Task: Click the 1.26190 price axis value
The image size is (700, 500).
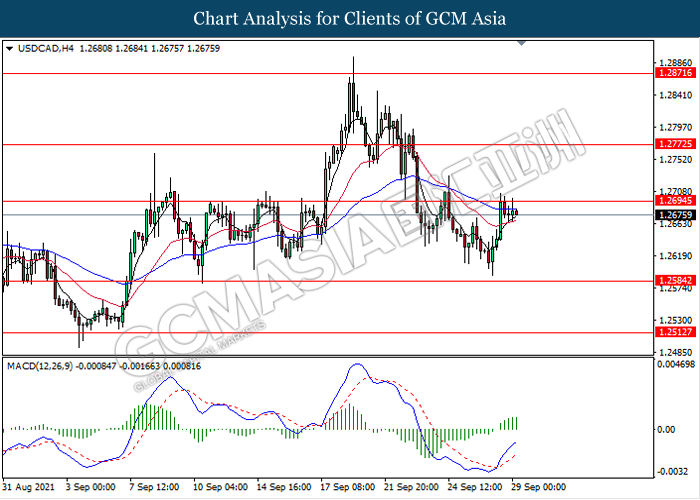Action: 675,256
